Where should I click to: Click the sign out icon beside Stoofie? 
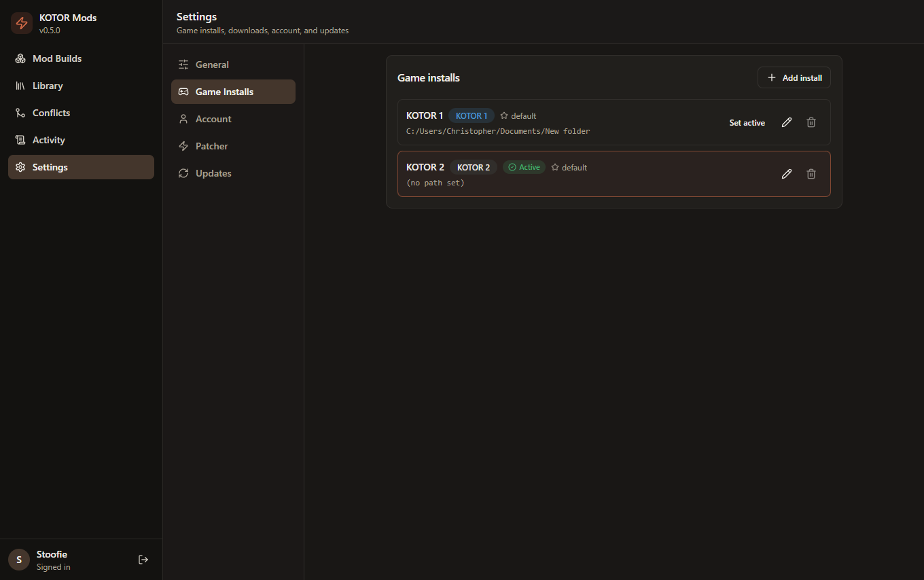pyautogui.click(x=143, y=560)
